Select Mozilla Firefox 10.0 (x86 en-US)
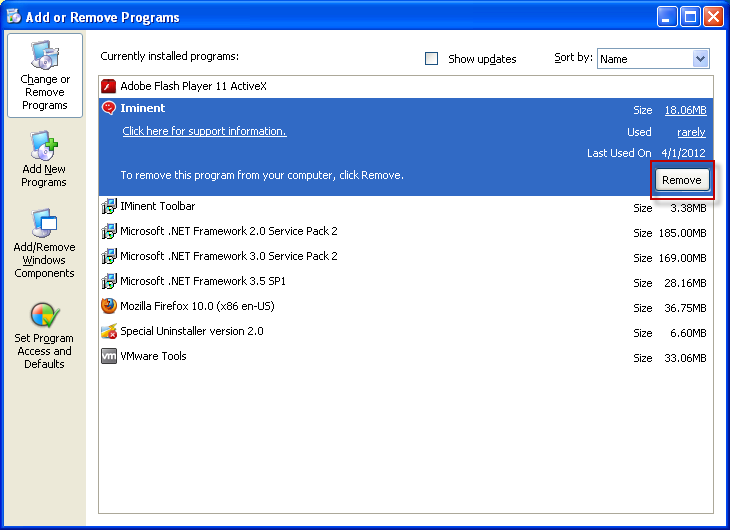The width and height of the screenshot is (730, 530). (x=197, y=306)
